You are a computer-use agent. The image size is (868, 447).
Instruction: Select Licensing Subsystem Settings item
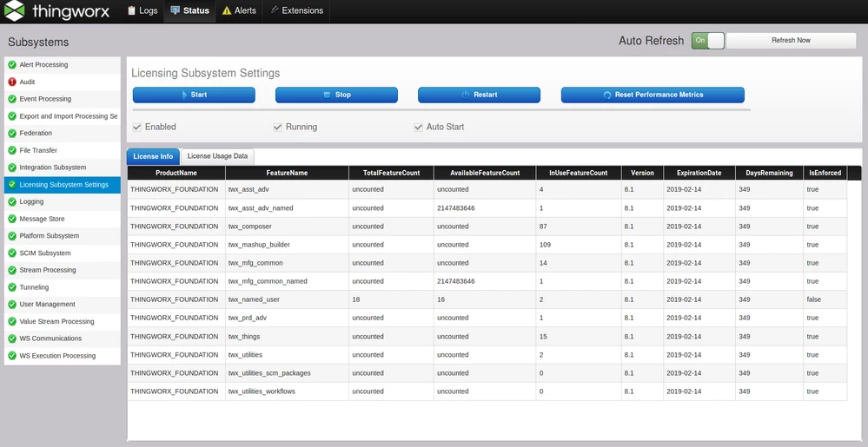pyautogui.click(x=62, y=185)
